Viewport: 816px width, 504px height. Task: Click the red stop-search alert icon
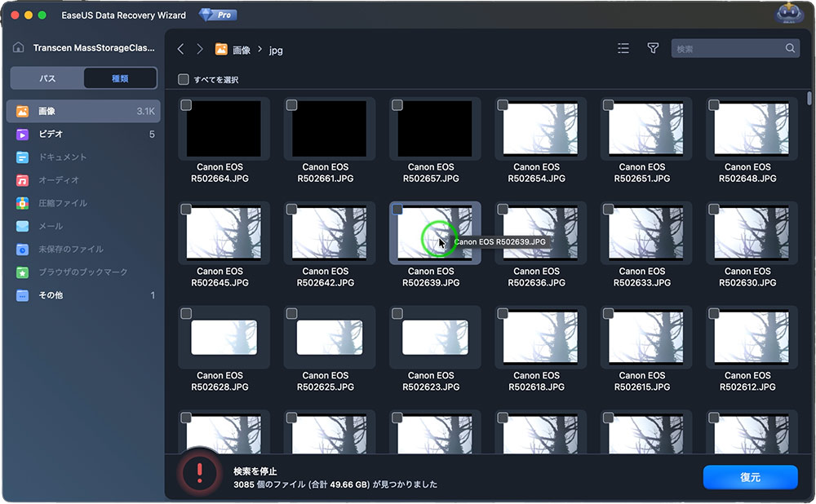[x=199, y=472]
